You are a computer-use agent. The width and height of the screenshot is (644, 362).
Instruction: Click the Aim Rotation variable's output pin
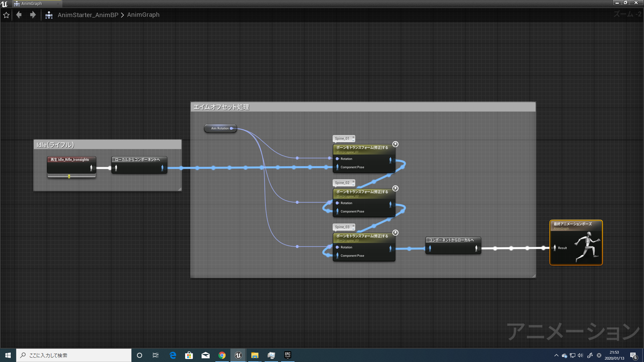(x=232, y=129)
